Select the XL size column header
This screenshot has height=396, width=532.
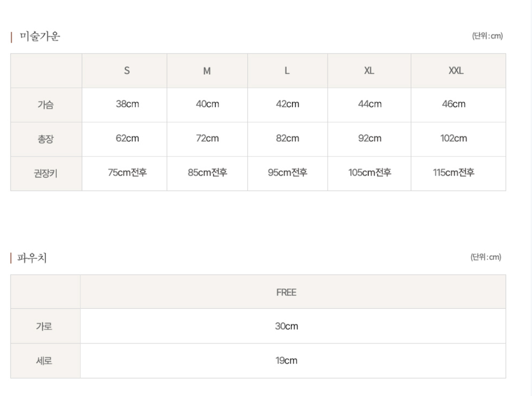[x=369, y=71]
